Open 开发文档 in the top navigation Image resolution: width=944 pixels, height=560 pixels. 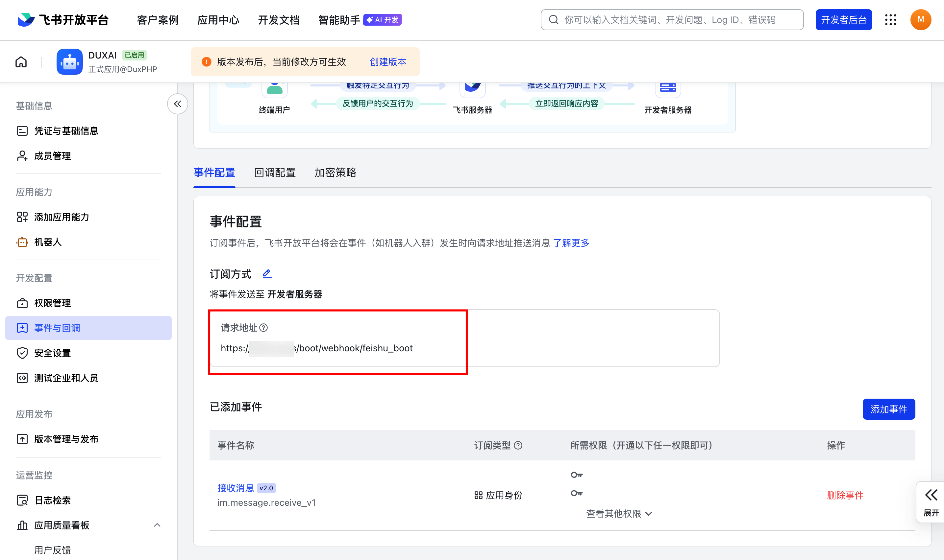click(278, 20)
